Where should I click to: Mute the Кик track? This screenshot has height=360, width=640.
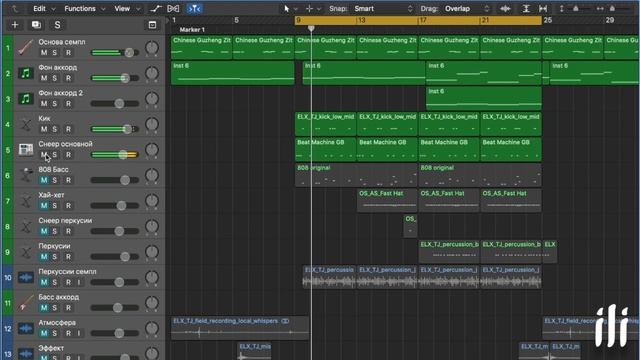[x=44, y=129]
